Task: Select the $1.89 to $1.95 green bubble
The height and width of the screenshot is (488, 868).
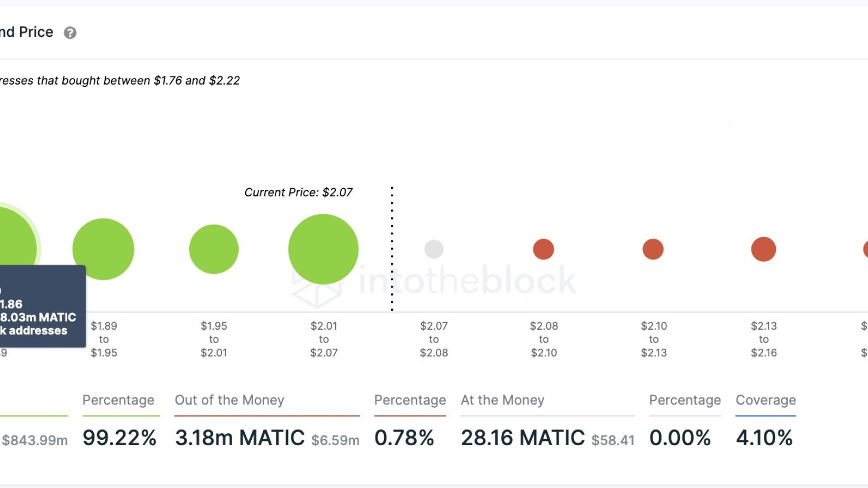Action: tap(103, 249)
